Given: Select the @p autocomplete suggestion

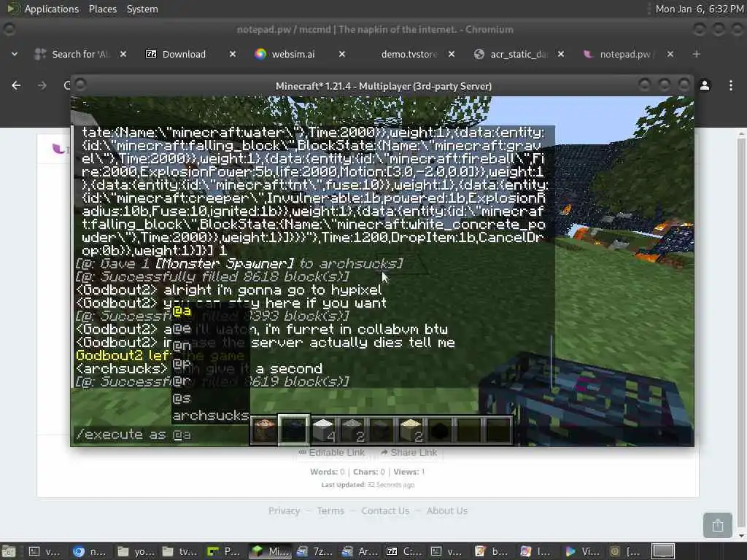Looking at the screenshot, I should point(182,364).
